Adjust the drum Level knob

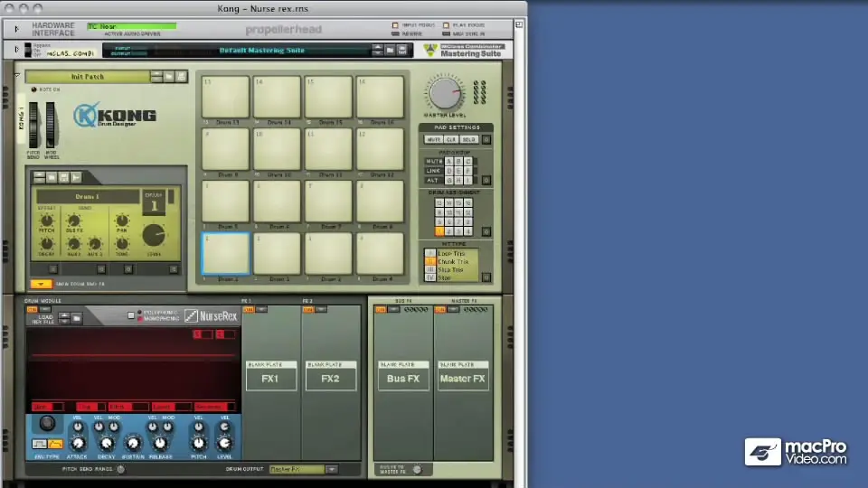coord(154,235)
